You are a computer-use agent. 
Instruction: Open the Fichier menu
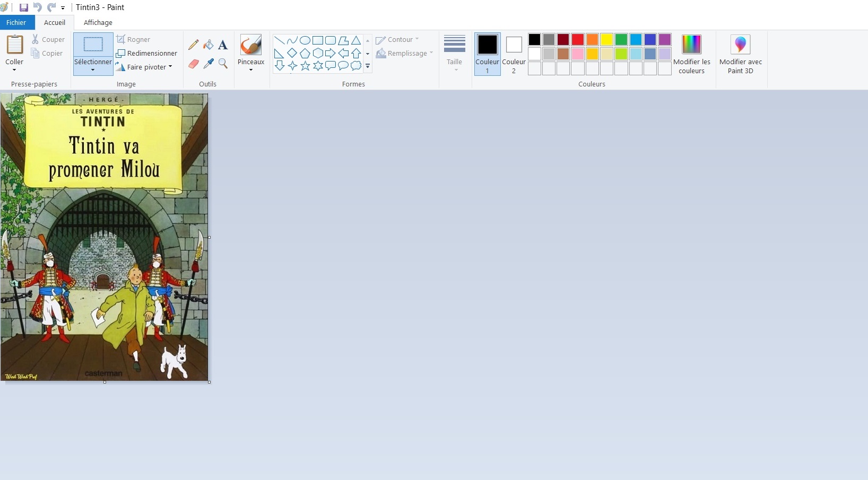pos(16,22)
